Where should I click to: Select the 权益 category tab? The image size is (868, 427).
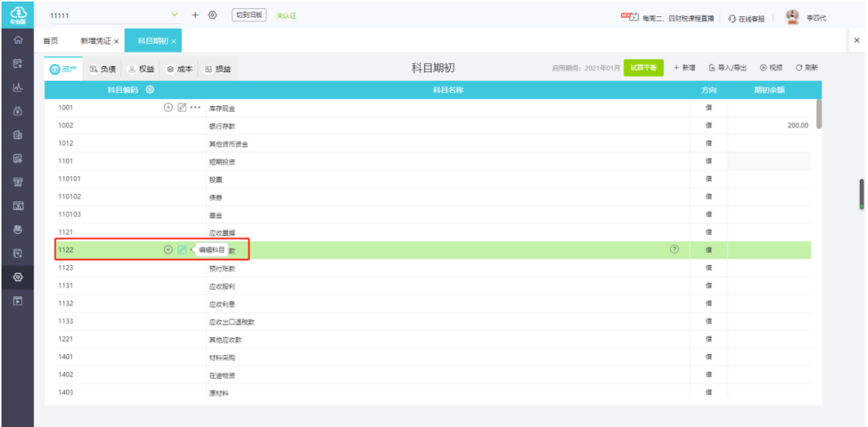pos(141,69)
